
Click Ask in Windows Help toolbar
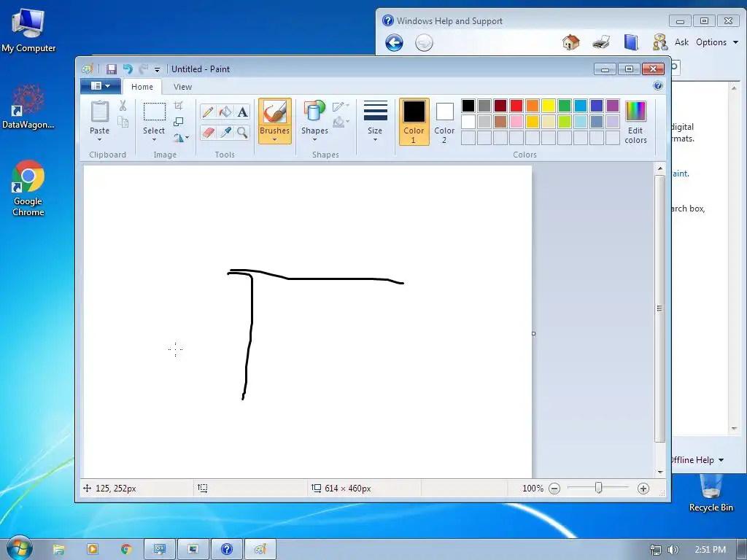point(681,42)
